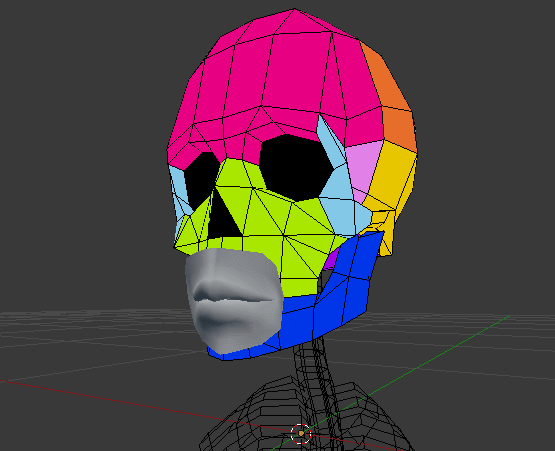Click the wireframe ribcage mesh below neck
The image size is (555, 451).
304,414
